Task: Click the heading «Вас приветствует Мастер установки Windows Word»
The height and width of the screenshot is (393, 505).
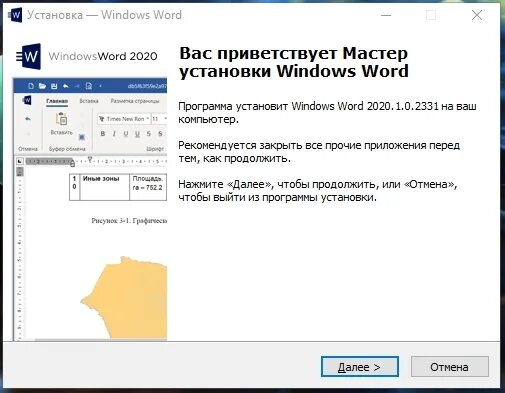Action: tap(294, 62)
